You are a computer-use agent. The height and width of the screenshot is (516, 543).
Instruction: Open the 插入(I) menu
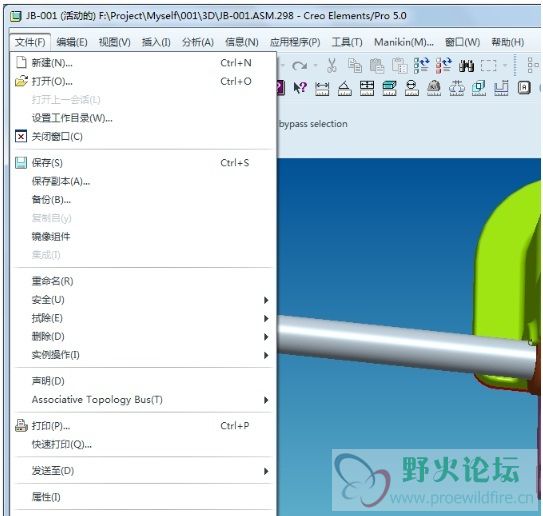156,42
